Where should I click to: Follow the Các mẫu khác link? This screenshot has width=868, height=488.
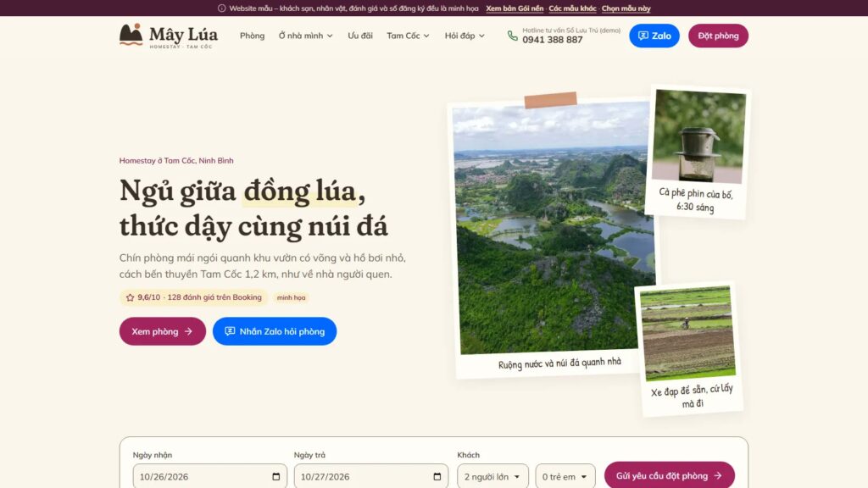pos(572,8)
